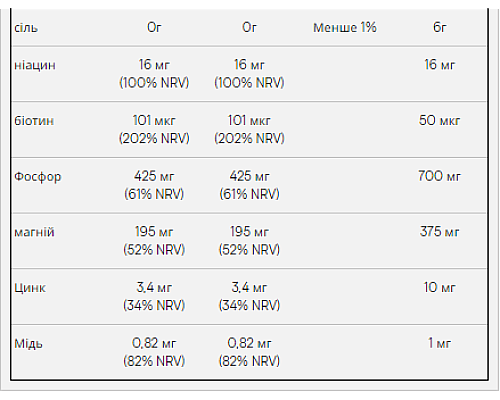The width and height of the screenshot is (500, 400).
Task: Click the магній row label
Action: click(x=34, y=232)
